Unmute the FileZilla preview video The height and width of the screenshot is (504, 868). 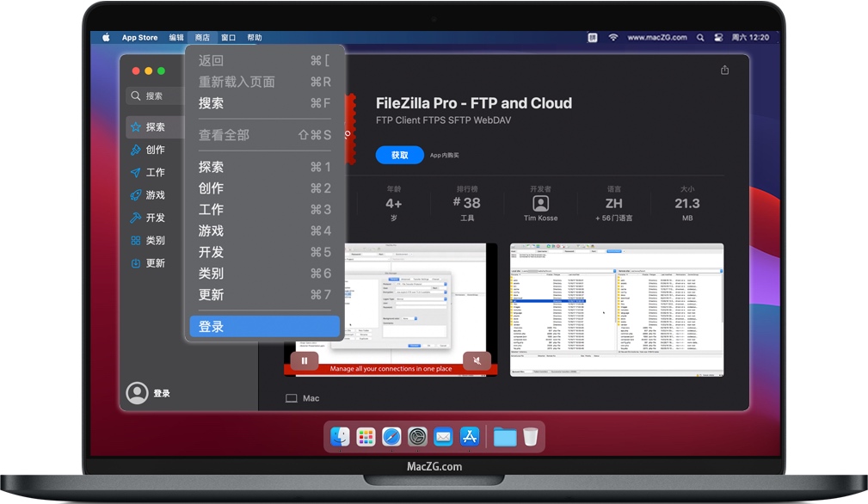coord(477,361)
